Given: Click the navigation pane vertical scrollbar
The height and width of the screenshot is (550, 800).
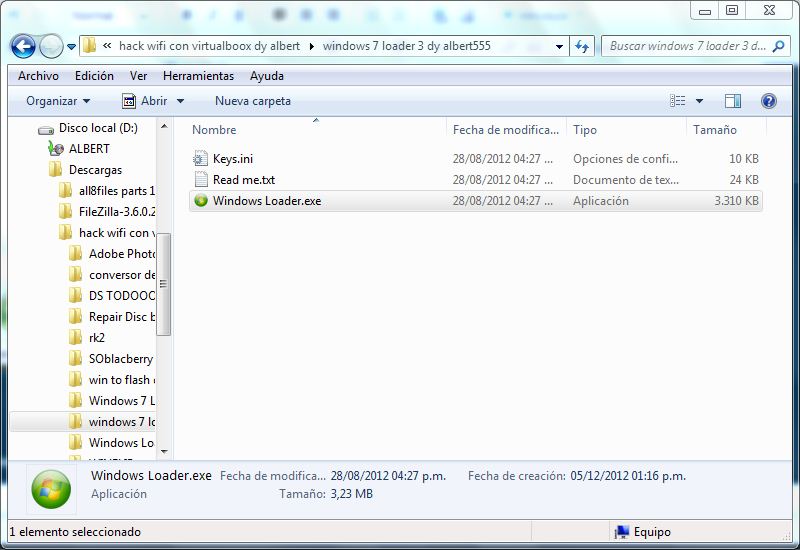Looking at the screenshot, I should [x=164, y=284].
